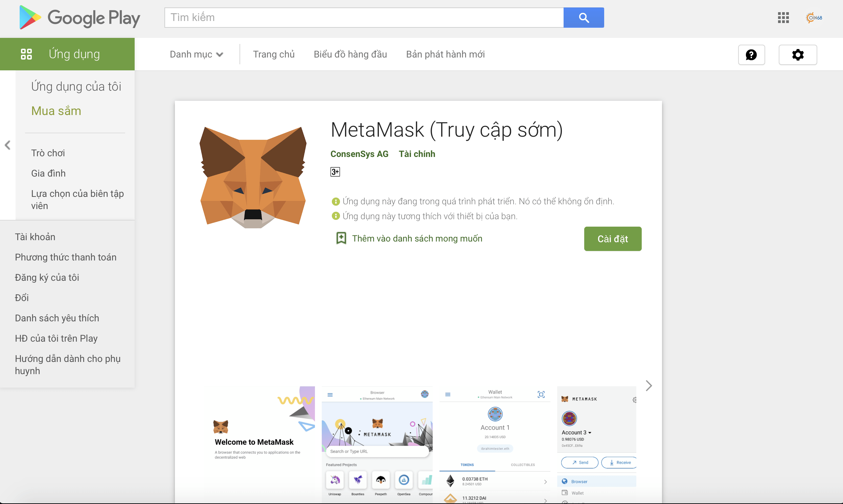Collapse the sidebar with the left chevron
Screen dimensions: 843x504
pyautogui.click(x=7, y=145)
